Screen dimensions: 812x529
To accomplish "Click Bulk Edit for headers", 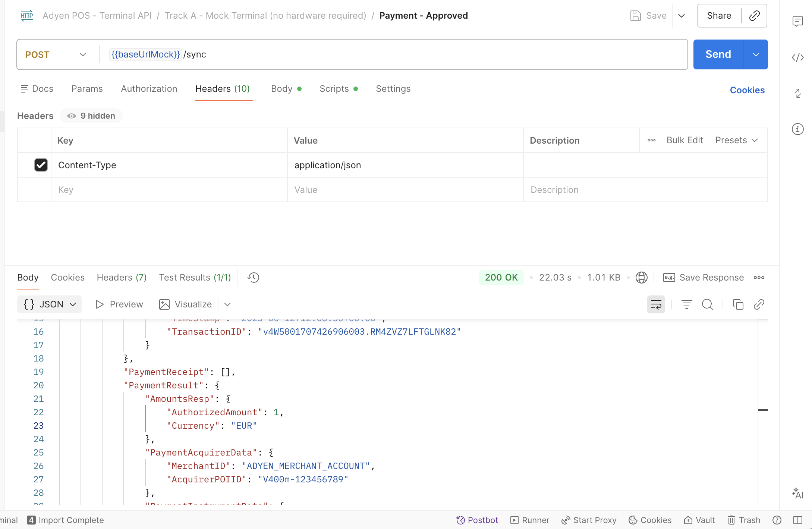I will tap(685, 140).
